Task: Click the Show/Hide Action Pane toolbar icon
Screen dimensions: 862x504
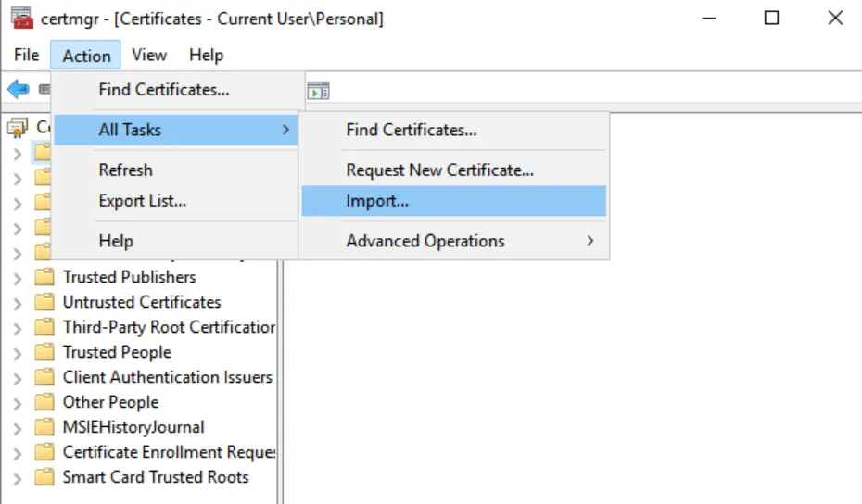Action: click(x=318, y=90)
